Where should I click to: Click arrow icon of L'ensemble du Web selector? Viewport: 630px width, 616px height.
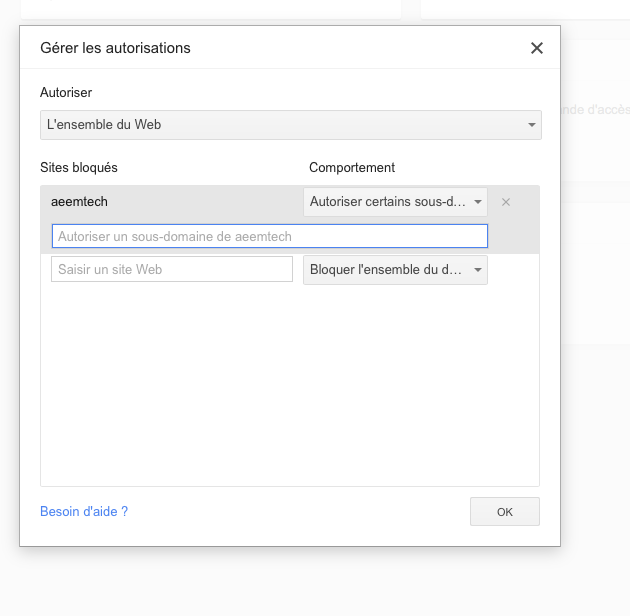[x=530, y=125]
